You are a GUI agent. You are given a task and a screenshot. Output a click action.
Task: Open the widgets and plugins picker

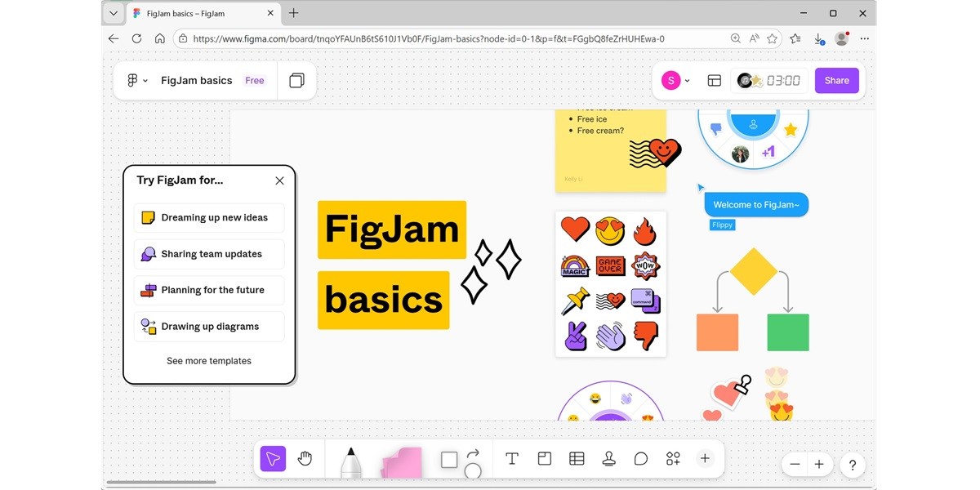[x=672, y=458]
